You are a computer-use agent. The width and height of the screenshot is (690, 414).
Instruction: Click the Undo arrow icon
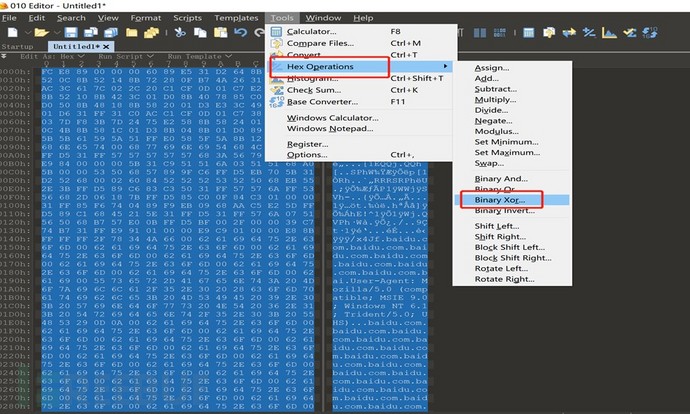click(240, 33)
